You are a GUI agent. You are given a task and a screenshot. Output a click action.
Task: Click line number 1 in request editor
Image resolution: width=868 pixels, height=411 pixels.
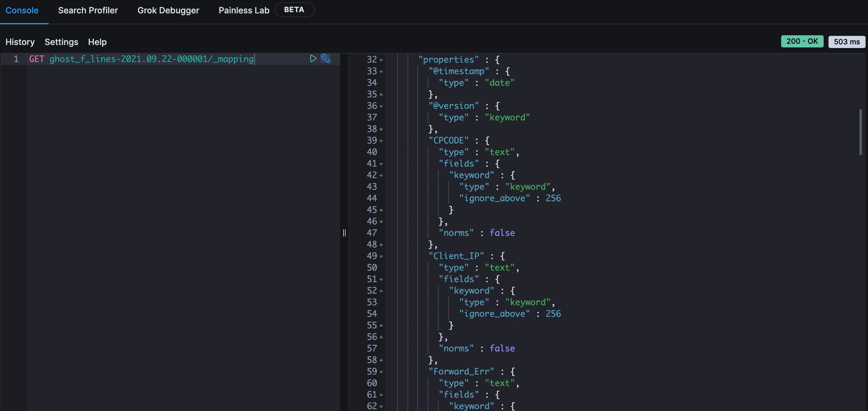pyautogui.click(x=16, y=59)
